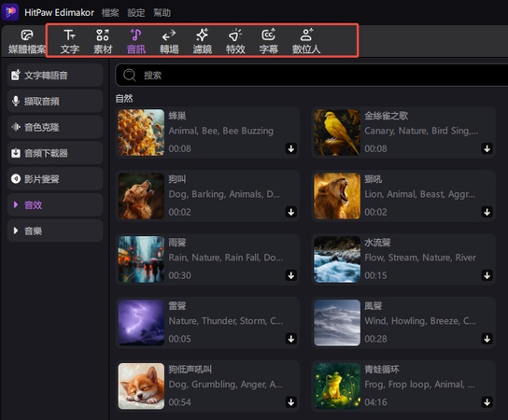Select the roaring lion thumbnail
This screenshot has width=508, height=420.
point(337,196)
